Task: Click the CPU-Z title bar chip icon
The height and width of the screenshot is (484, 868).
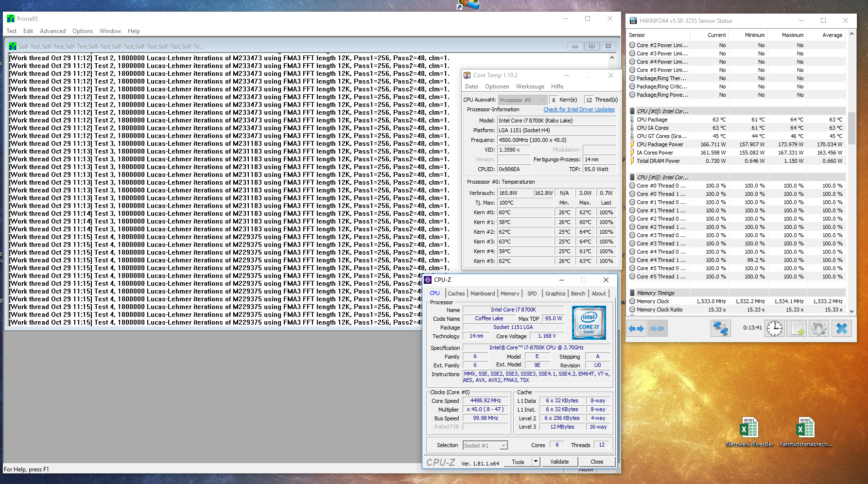Action: point(428,280)
